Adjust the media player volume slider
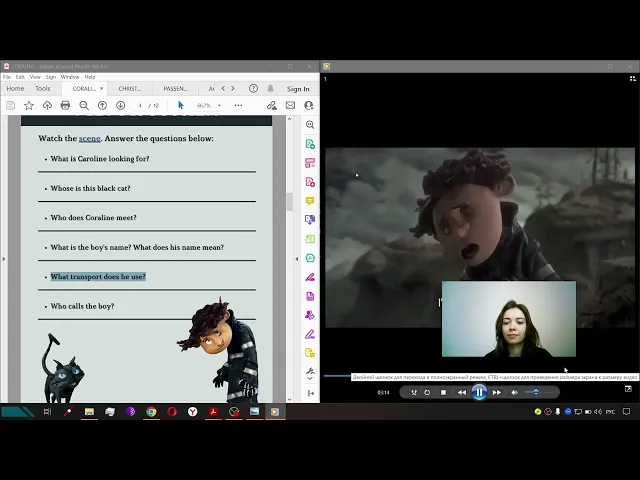 tap(538, 392)
